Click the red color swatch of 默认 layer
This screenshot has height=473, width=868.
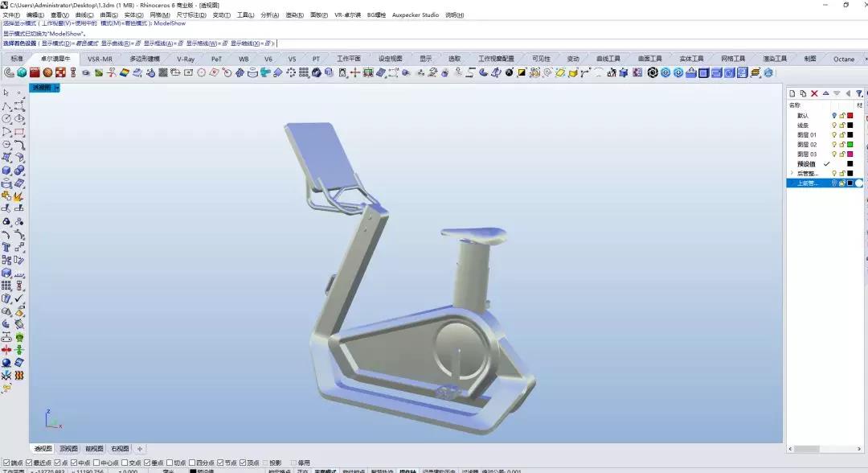click(850, 116)
